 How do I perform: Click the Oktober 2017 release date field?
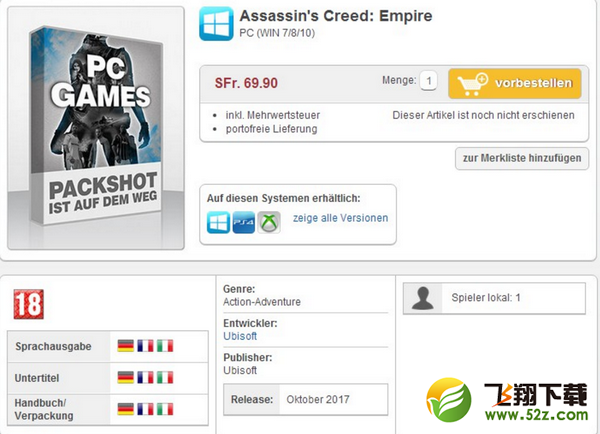tap(318, 400)
